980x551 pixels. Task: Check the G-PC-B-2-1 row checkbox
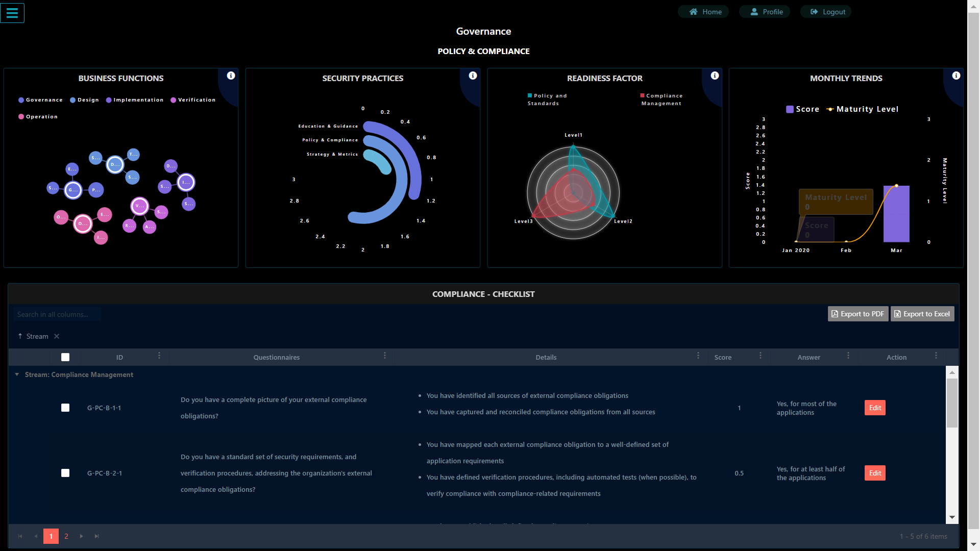65,473
